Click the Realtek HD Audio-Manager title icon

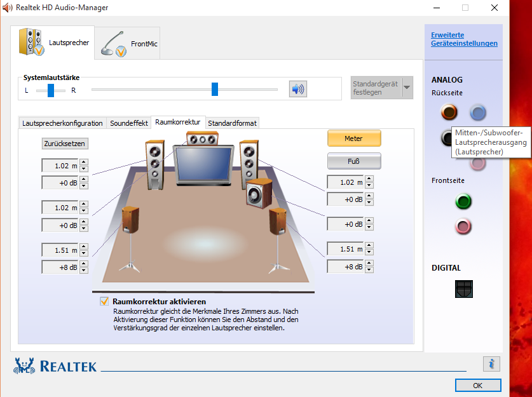pyautogui.click(x=7, y=8)
